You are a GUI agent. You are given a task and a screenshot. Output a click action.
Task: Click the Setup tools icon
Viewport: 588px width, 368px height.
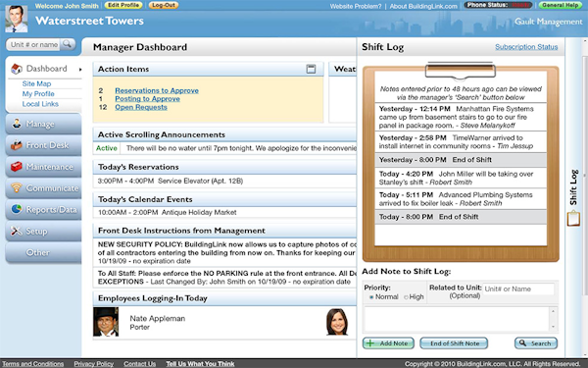(x=16, y=231)
